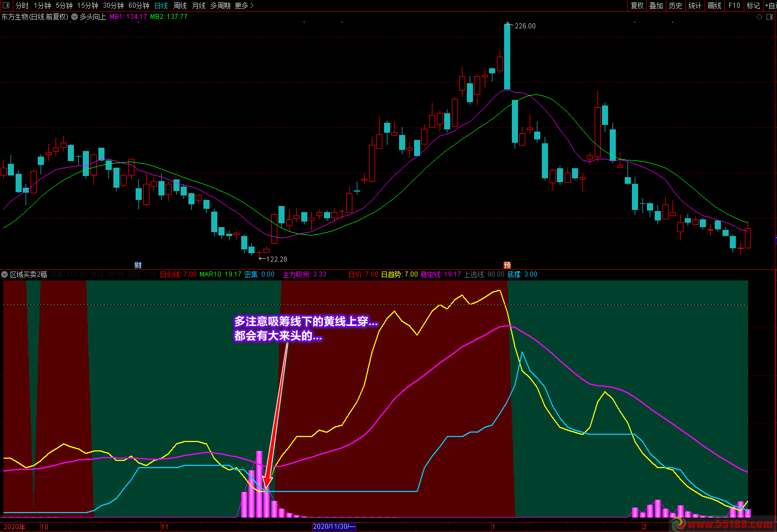Toggle the right panel icon below toolbar
The height and width of the screenshot is (532, 777).
pos(770,17)
